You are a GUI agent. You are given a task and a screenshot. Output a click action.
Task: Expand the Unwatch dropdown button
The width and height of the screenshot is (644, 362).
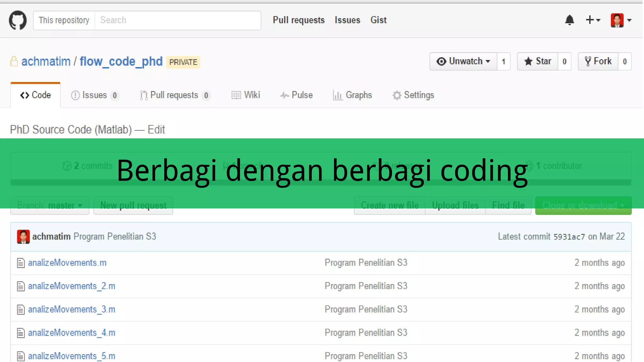[x=463, y=61]
